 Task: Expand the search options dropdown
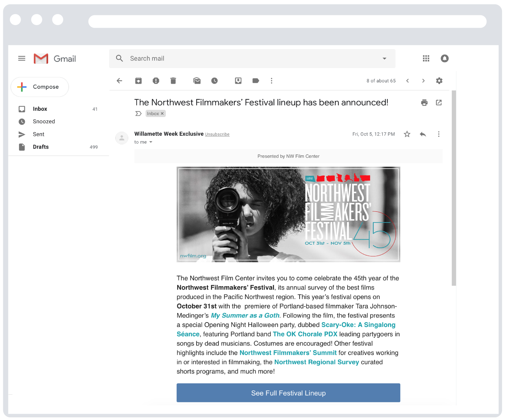pyautogui.click(x=384, y=59)
